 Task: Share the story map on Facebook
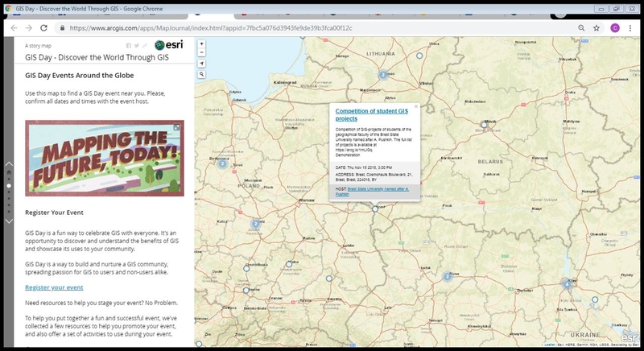[129, 46]
